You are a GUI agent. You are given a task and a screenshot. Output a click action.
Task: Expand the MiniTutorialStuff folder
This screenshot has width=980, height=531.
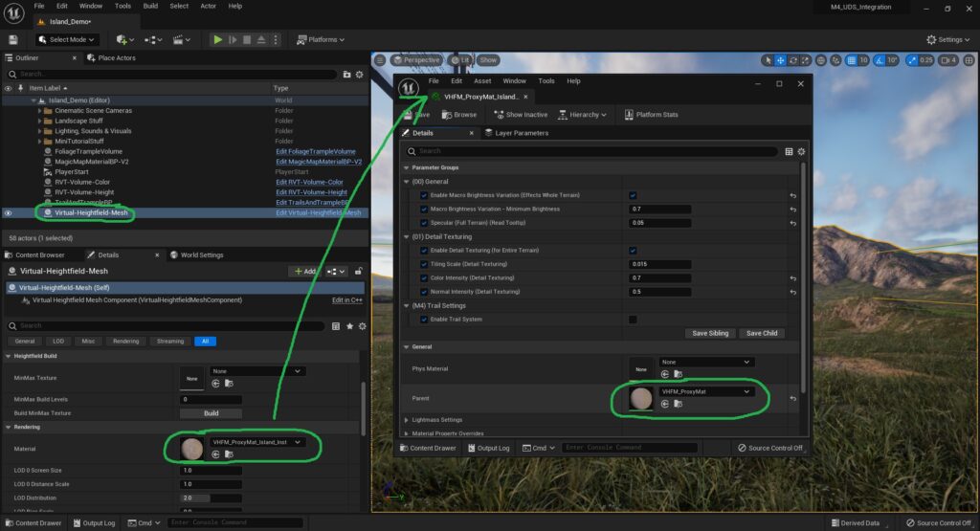(40, 142)
